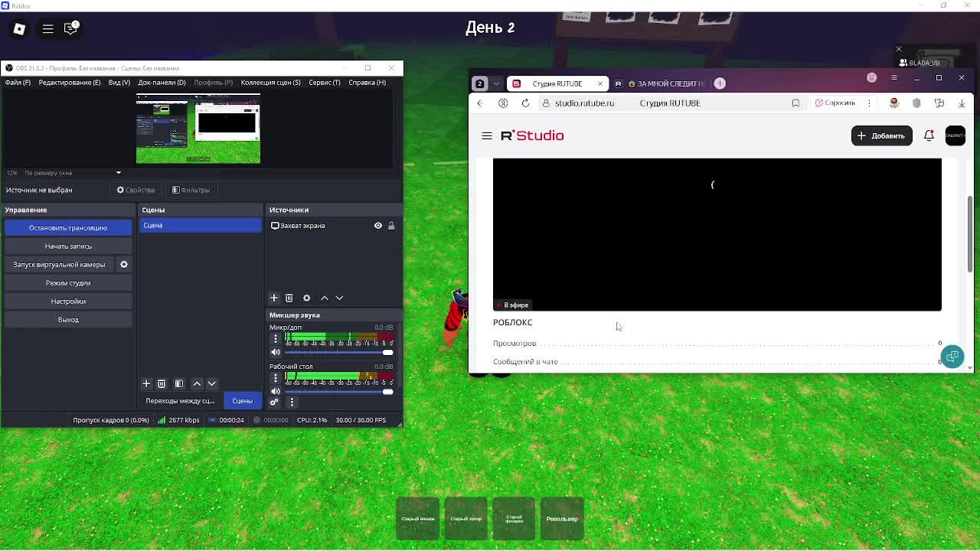This screenshot has height=551, width=980.
Task: Move scene up in Scenes list
Action: (x=197, y=383)
